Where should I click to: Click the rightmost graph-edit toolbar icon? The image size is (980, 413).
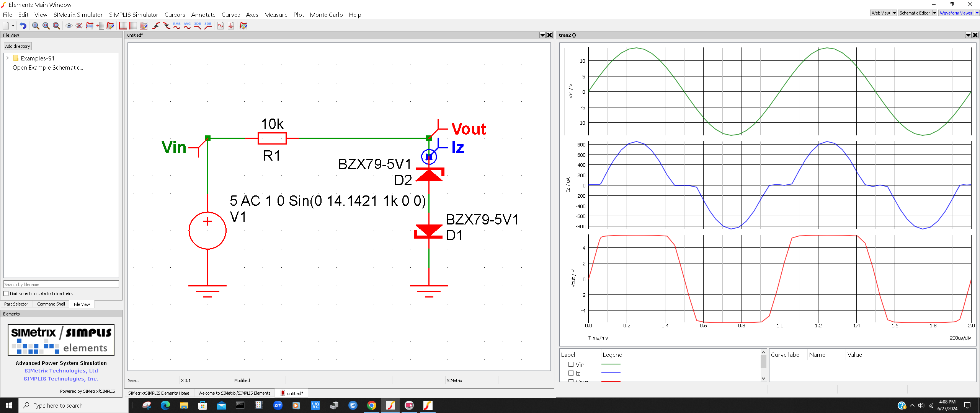(243, 26)
